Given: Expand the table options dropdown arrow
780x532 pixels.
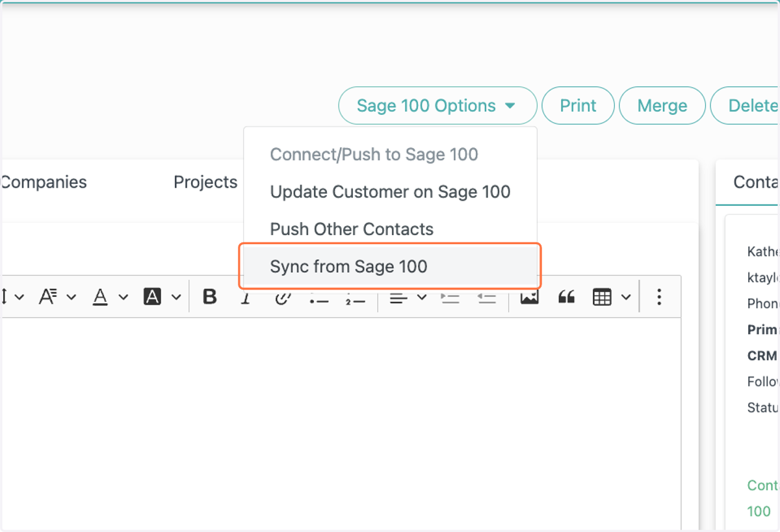Looking at the screenshot, I should point(626,298).
